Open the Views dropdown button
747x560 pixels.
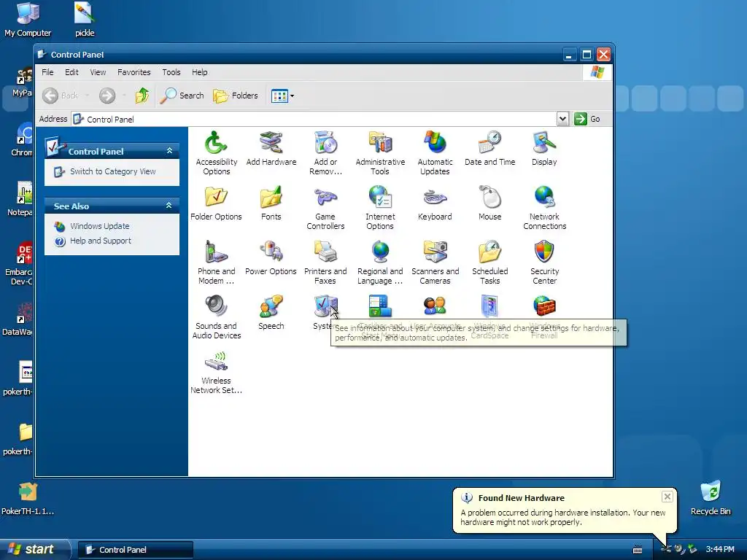282,96
